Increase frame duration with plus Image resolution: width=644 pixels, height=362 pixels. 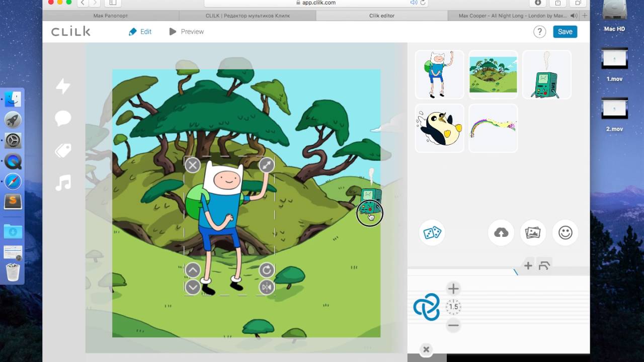click(x=453, y=289)
